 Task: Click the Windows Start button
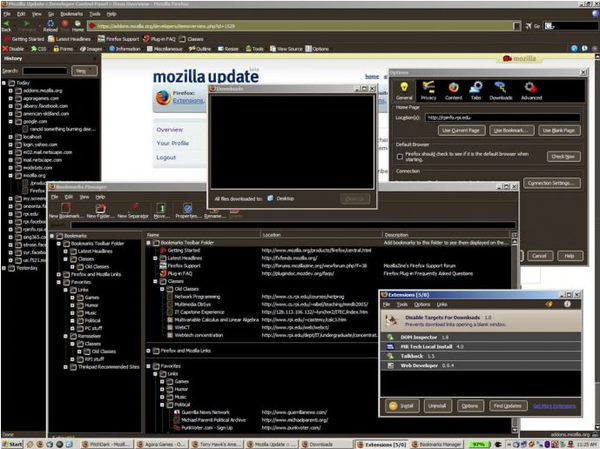pyautogui.click(x=12, y=444)
